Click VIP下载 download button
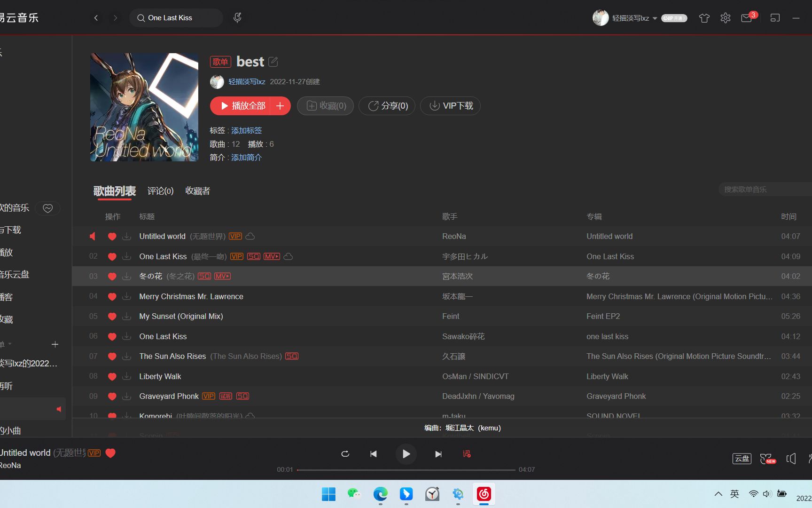This screenshot has width=812, height=508. (x=450, y=106)
